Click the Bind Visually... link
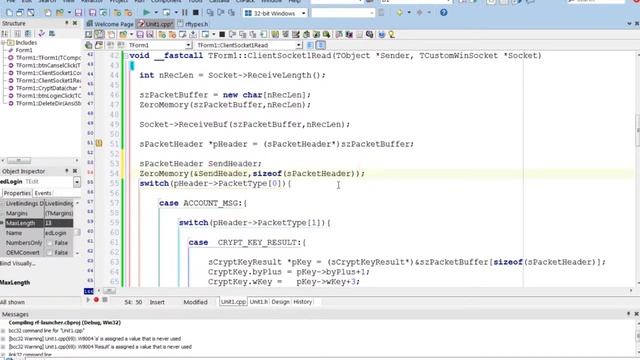Screen dimensions: 640x360 point(18,263)
